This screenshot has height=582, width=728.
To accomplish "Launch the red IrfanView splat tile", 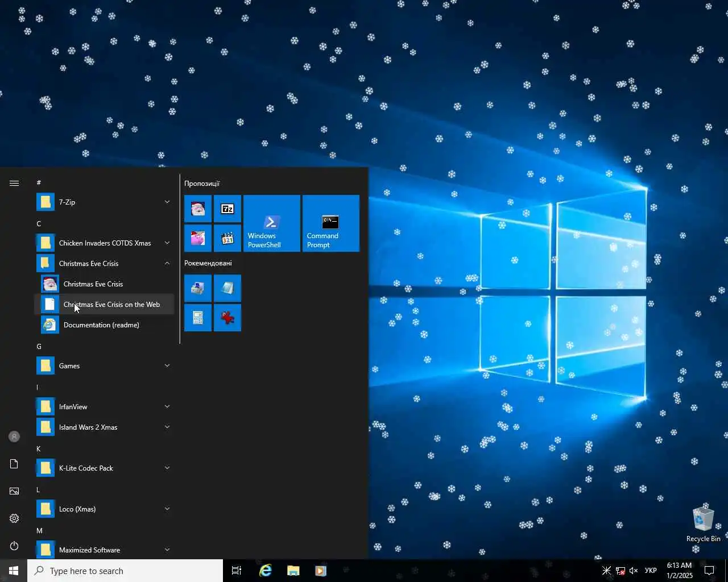I will [227, 318].
